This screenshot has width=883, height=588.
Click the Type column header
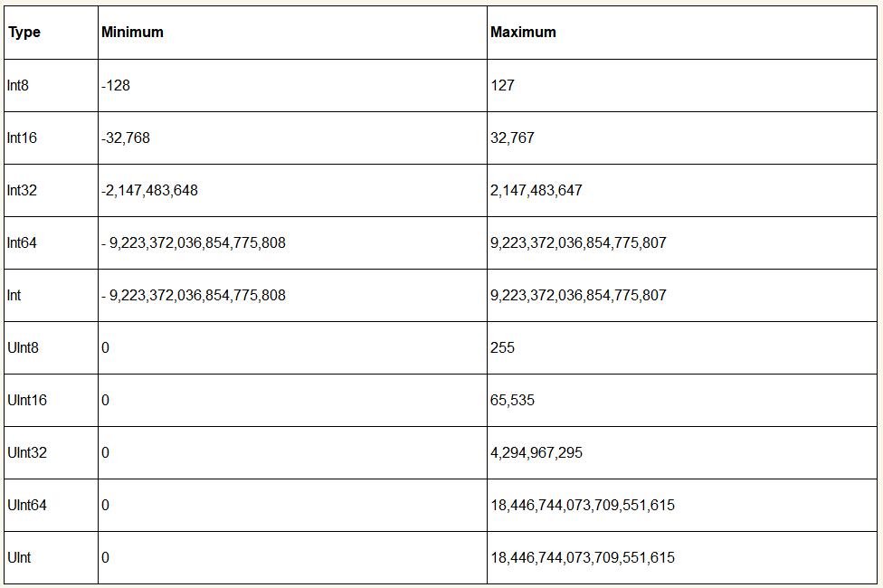(x=24, y=33)
